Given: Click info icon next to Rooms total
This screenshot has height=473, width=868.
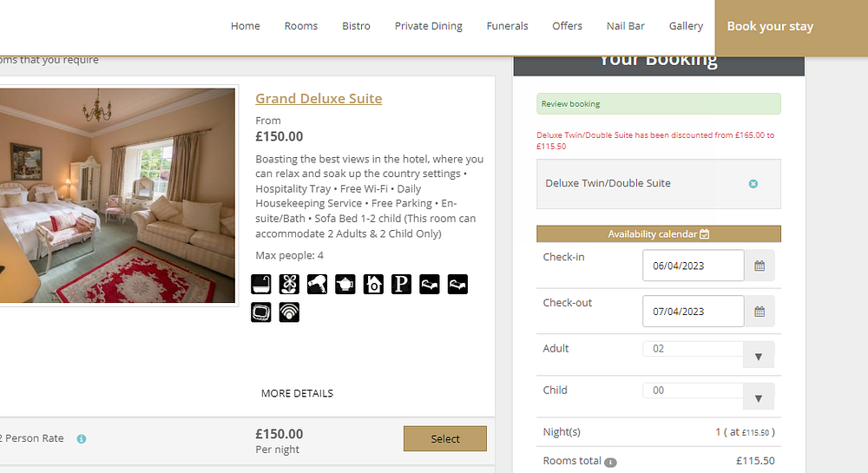Looking at the screenshot, I should tap(610, 462).
